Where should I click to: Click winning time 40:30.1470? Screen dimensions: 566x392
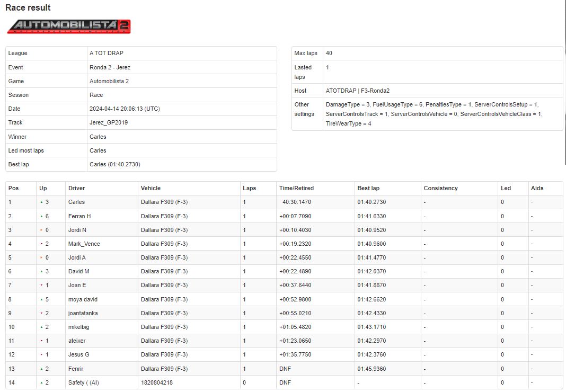pyautogui.click(x=297, y=202)
